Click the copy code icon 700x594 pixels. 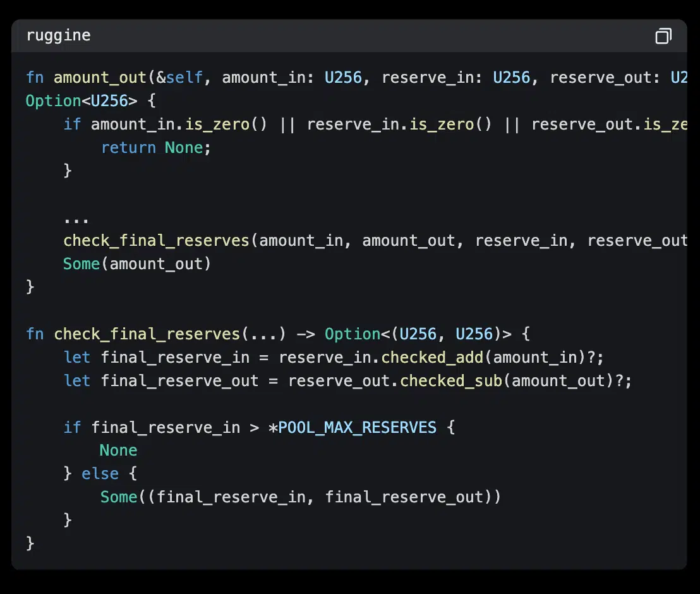coord(663,36)
